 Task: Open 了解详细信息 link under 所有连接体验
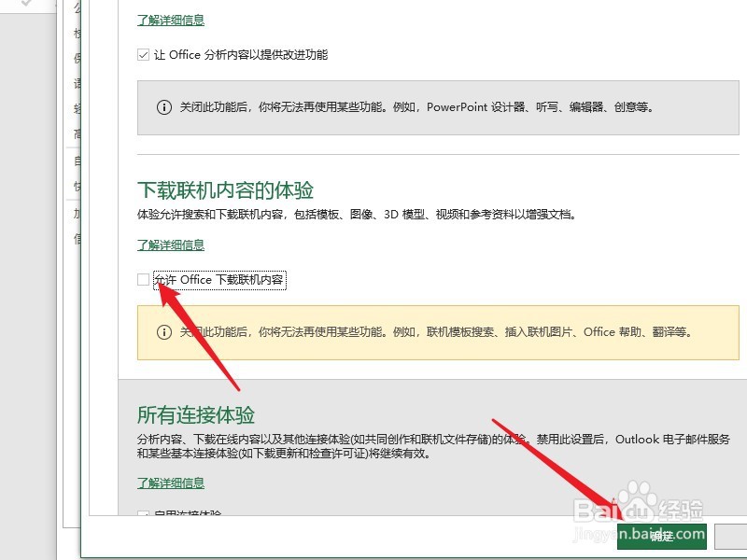(x=171, y=483)
